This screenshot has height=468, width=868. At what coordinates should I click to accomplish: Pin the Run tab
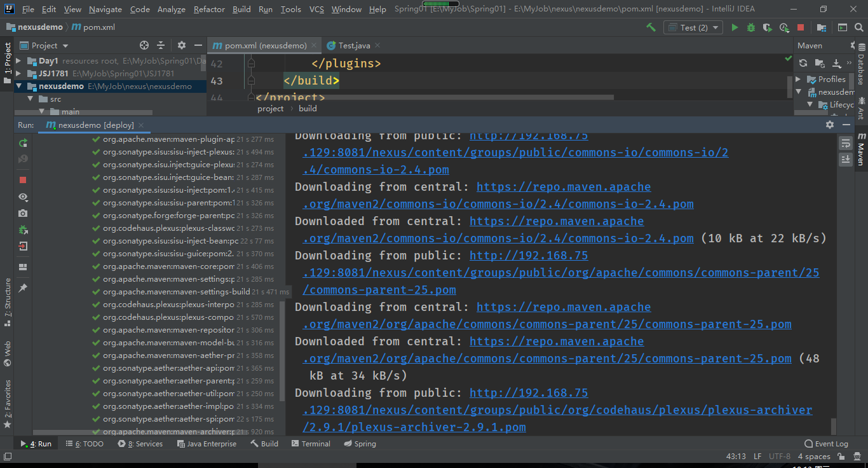pos(24,288)
